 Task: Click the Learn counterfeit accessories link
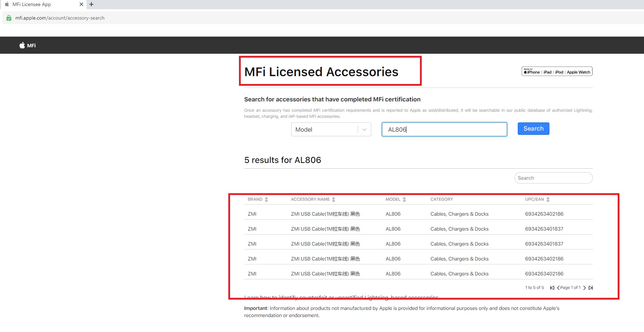click(251, 297)
